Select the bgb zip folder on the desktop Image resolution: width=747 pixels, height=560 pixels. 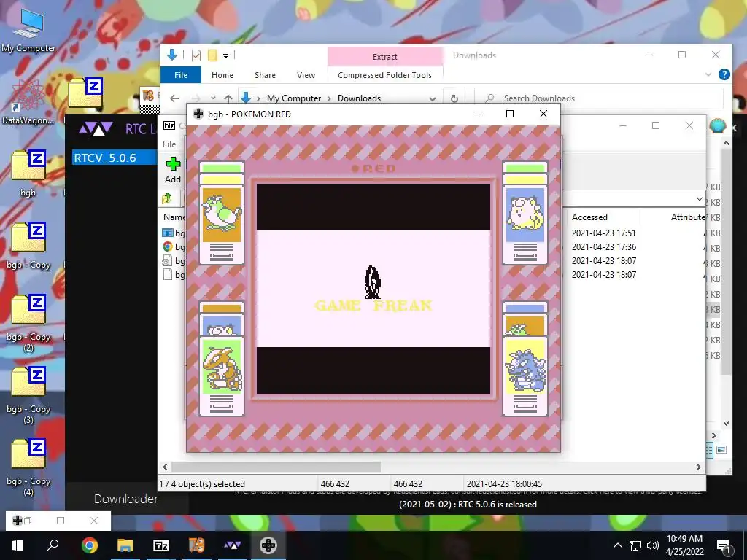click(x=28, y=173)
